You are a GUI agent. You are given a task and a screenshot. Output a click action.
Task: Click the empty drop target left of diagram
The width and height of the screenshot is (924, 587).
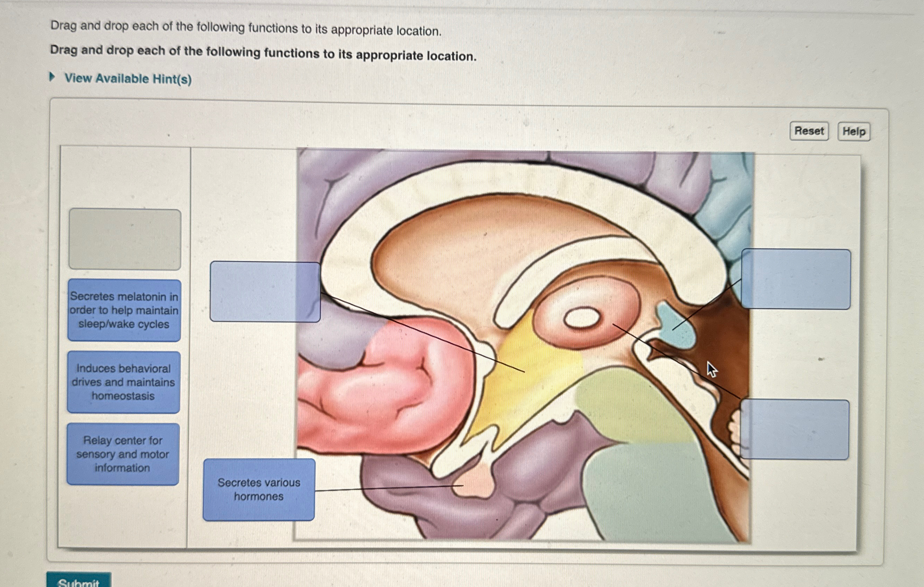pyautogui.click(x=265, y=292)
